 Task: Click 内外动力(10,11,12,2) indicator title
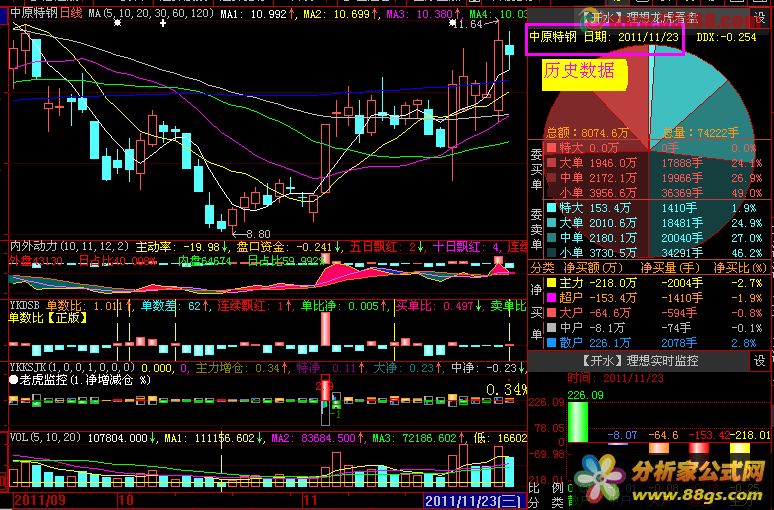coord(70,246)
